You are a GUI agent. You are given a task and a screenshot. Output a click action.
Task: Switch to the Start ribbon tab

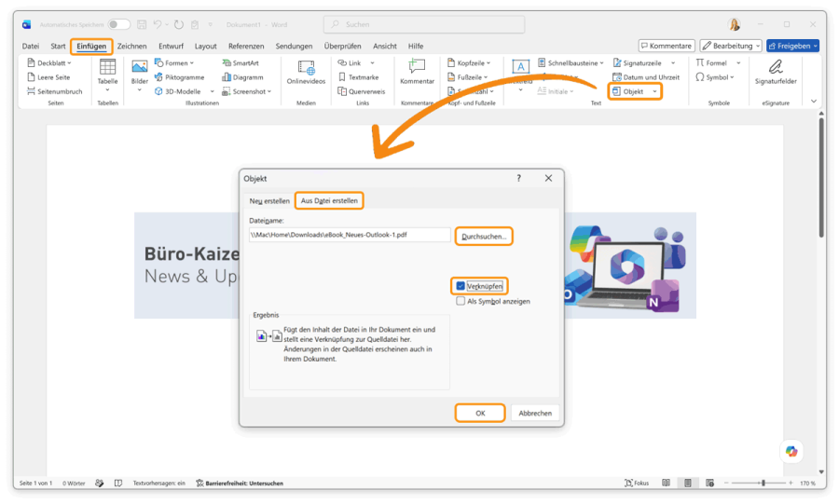[58, 46]
